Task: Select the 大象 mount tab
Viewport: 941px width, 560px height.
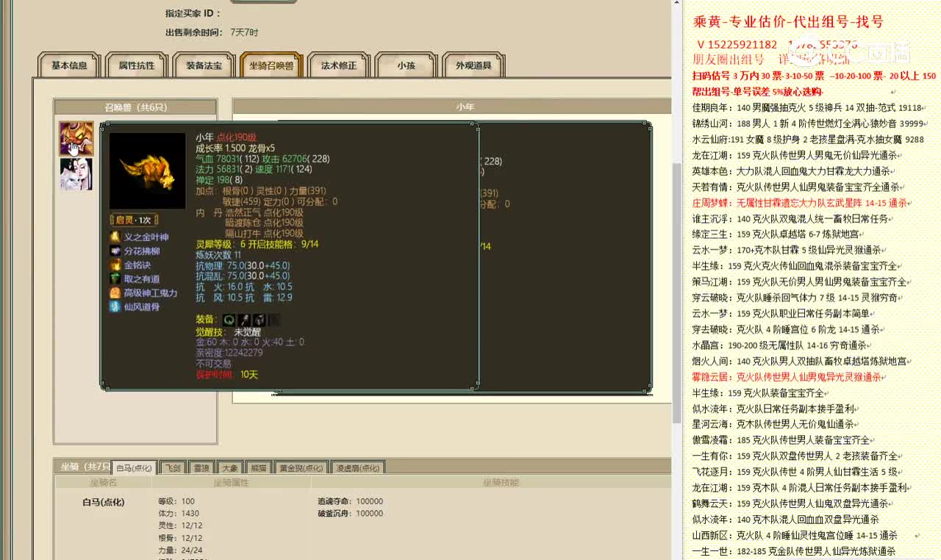Action: [x=230, y=467]
